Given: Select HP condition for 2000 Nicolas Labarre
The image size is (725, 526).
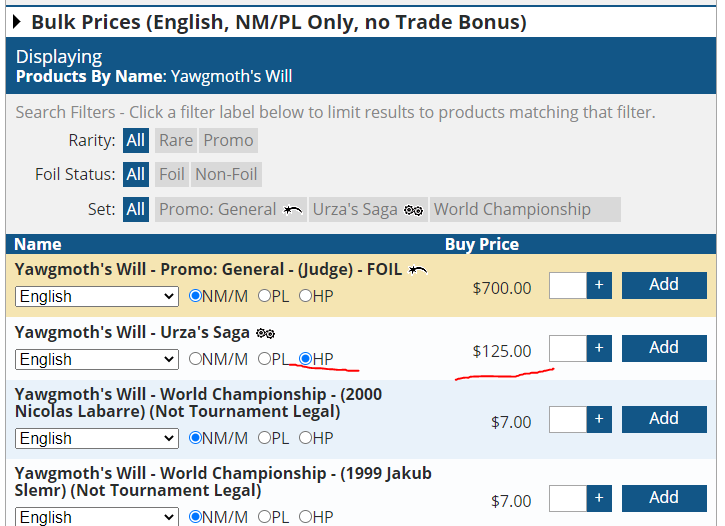Looking at the screenshot, I should click(306, 438).
